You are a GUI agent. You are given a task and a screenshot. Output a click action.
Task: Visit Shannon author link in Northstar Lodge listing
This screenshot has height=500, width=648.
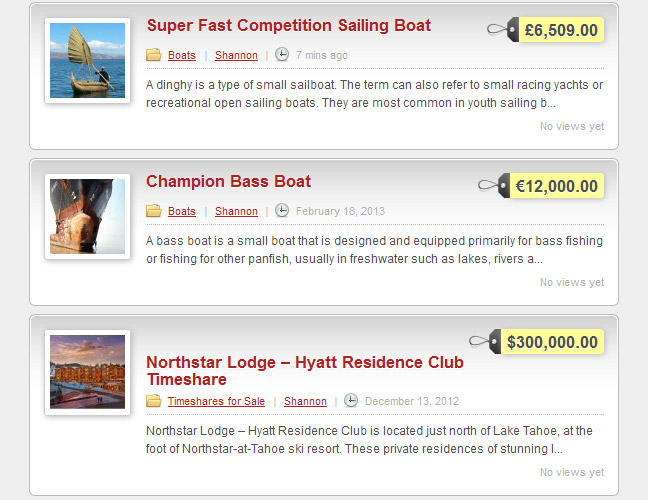305,401
